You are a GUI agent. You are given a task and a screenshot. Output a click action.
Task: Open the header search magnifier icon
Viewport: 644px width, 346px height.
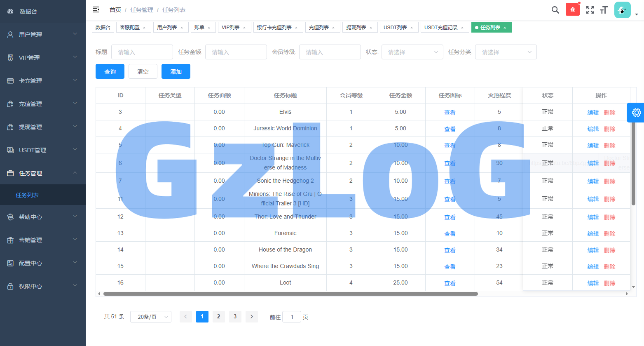(x=555, y=10)
